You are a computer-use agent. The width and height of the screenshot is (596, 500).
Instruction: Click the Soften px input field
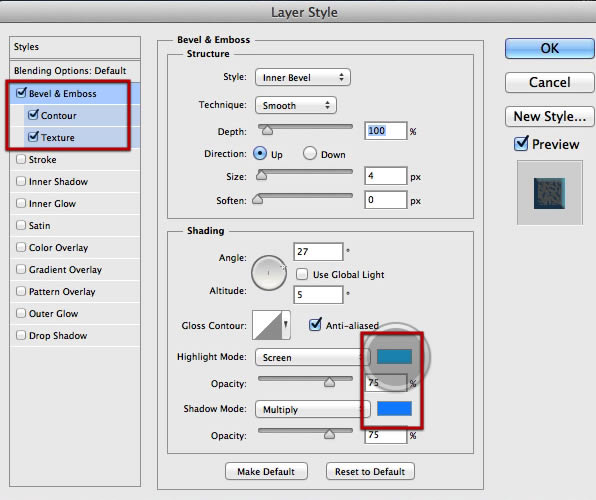385,200
